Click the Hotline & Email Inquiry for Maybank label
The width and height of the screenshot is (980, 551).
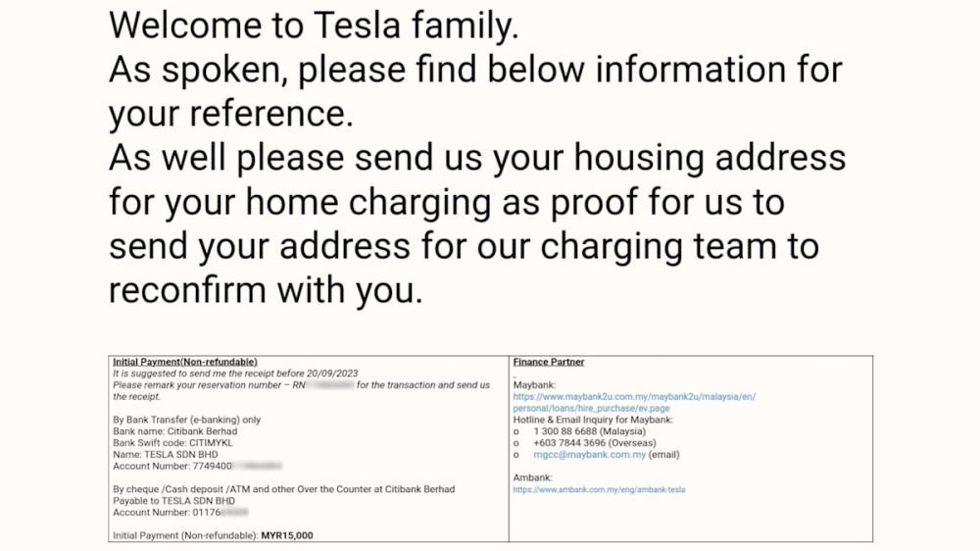click(593, 420)
